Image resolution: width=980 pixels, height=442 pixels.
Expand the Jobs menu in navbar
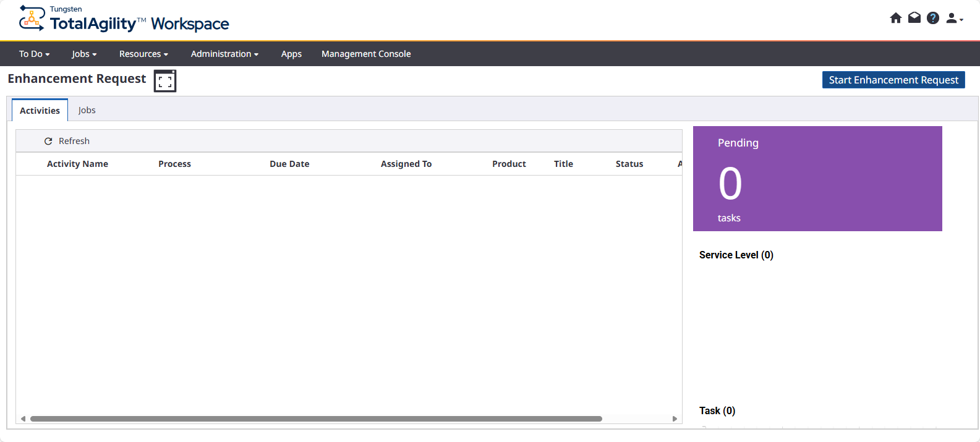(x=84, y=54)
